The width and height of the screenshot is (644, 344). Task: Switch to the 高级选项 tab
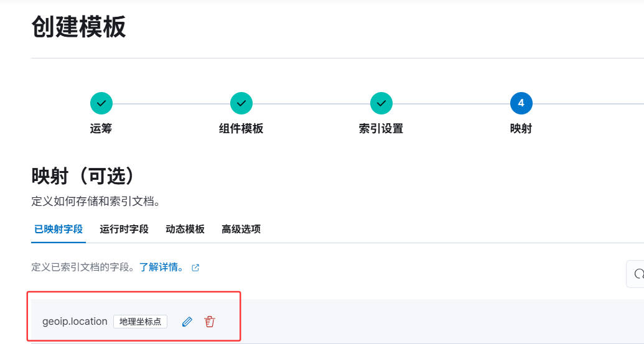pyautogui.click(x=241, y=229)
